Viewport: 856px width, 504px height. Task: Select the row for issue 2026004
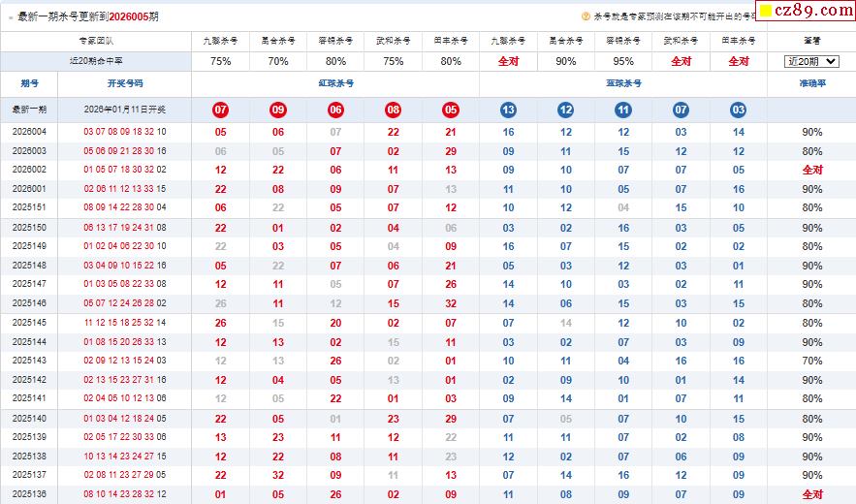point(428,132)
